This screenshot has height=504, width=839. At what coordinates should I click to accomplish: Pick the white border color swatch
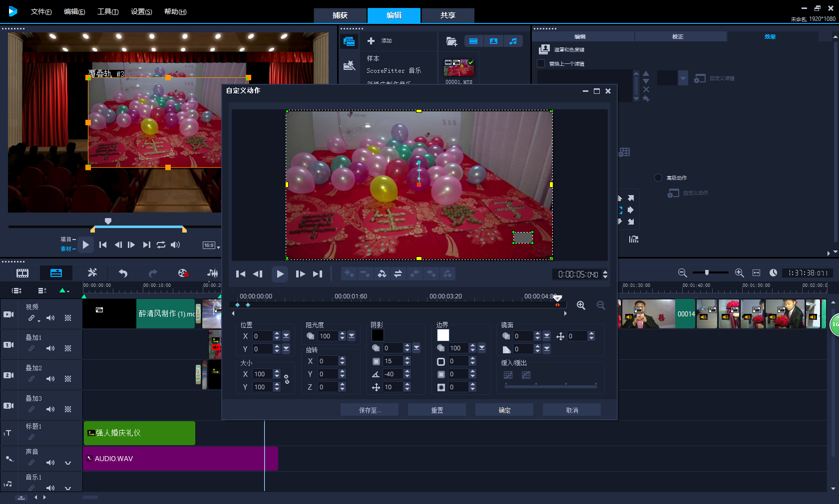(443, 335)
